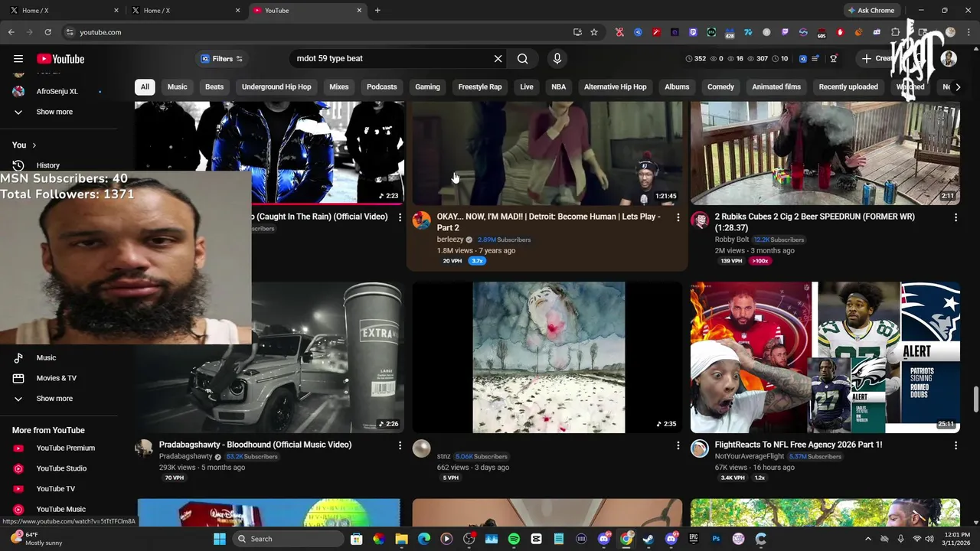Open Music in Explore sidebar
The width and height of the screenshot is (980, 551).
pos(46,357)
